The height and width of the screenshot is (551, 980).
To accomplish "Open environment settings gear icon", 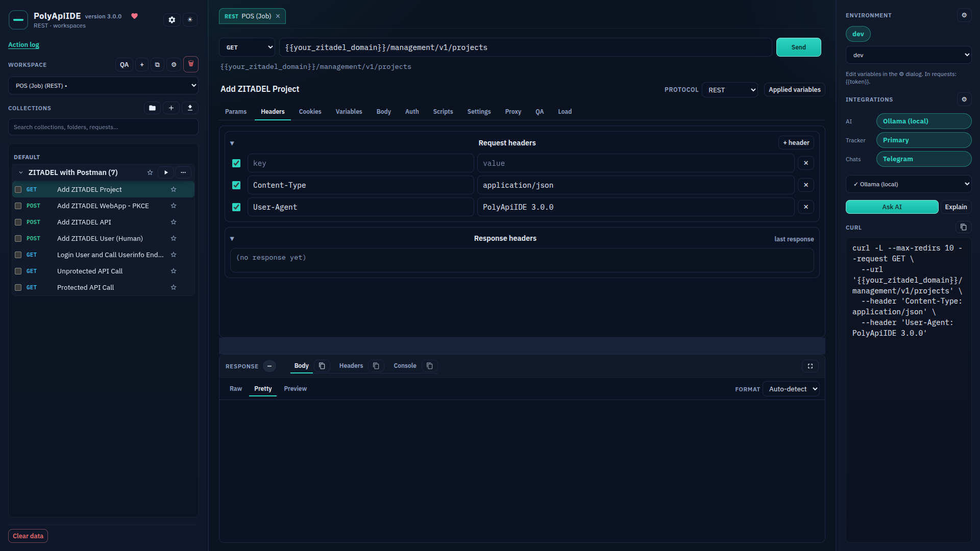I will click(x=964, y=15).
